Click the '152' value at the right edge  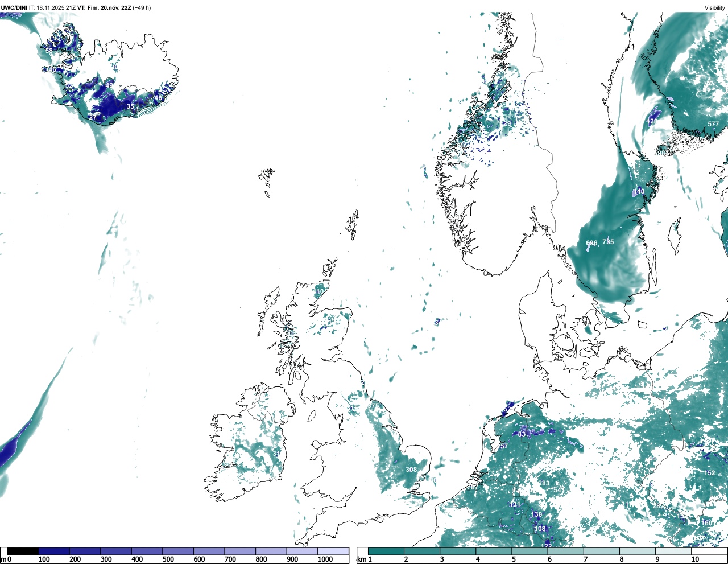pos(709,473)
